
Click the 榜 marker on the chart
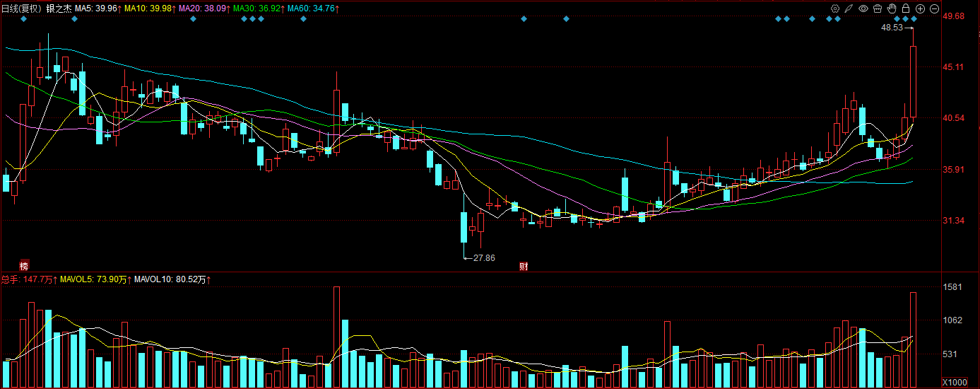(x=24, y=266)
